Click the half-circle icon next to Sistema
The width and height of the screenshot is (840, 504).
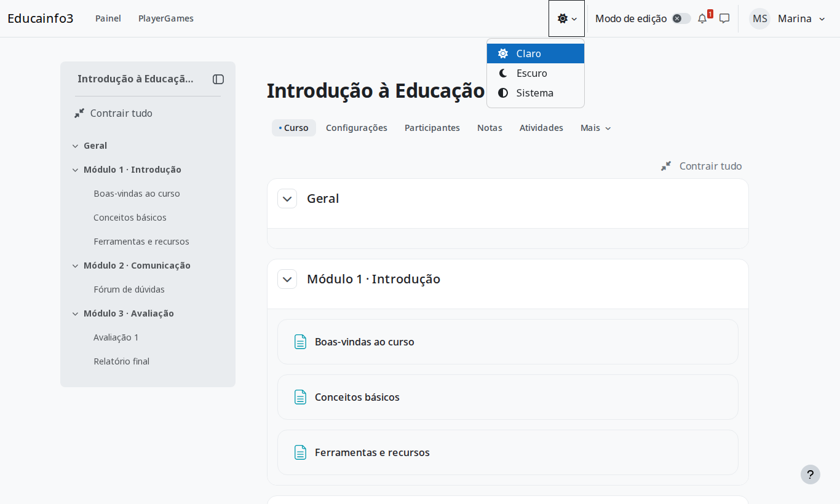coord(503,93)
